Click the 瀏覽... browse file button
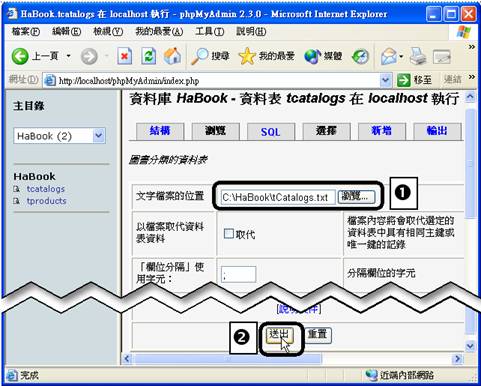481x386 pixels. (356, 197)
